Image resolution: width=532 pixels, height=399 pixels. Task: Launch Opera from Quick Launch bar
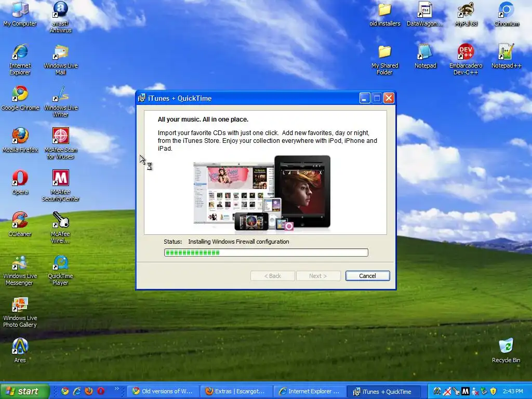101,391
